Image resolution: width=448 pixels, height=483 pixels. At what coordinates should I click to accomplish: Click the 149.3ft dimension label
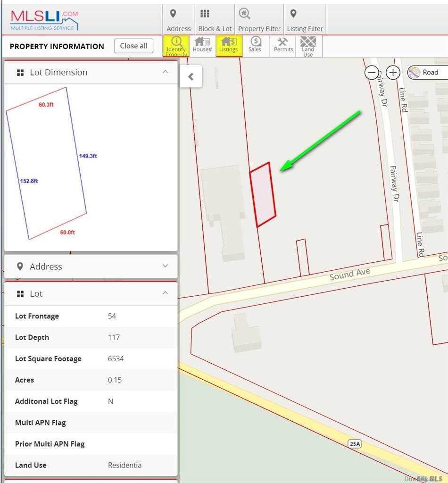(x=88, y=156)
